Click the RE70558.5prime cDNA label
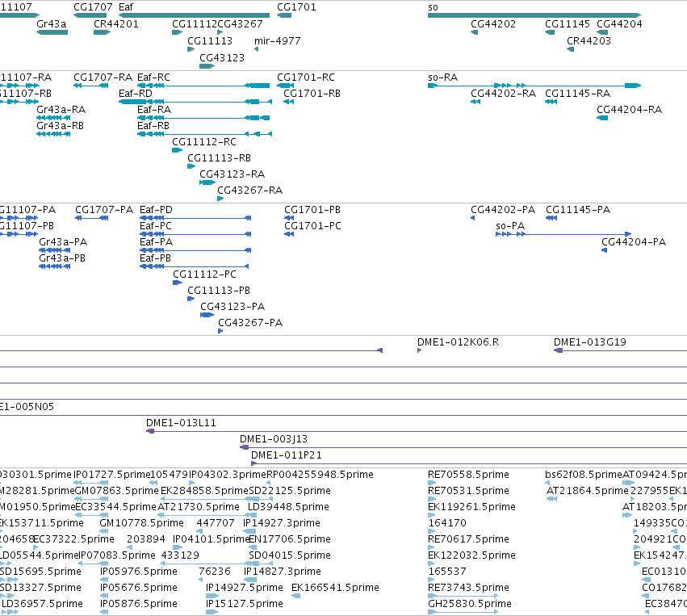 (x=468, y=475)
